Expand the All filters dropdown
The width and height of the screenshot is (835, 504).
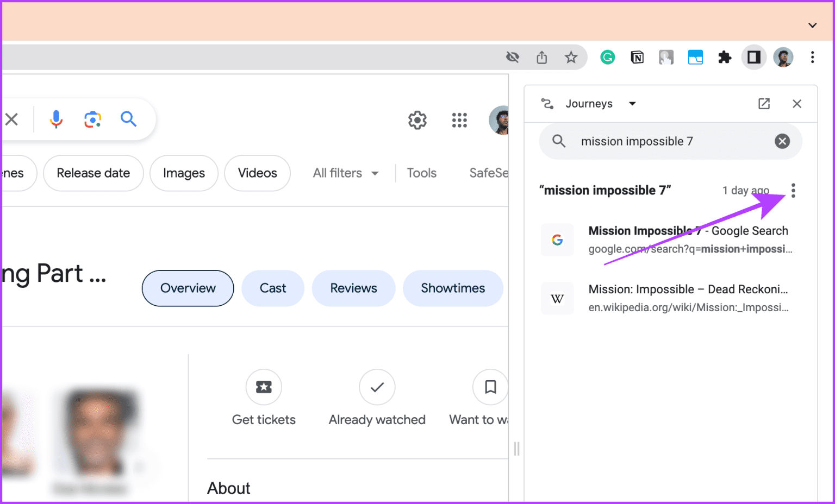tap(346, 173)
